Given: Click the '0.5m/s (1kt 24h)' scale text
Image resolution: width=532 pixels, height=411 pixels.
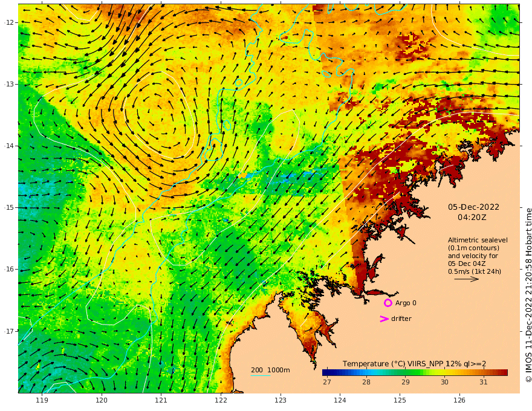Looking at the screenshot, I should [475, 271].
